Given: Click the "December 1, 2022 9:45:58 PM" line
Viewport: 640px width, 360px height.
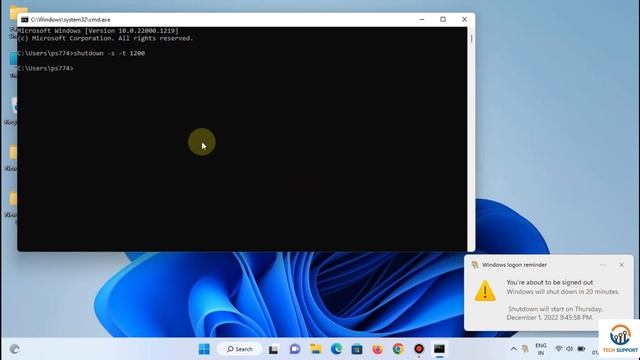Looking at the screenshot, I should coord(550,317).
